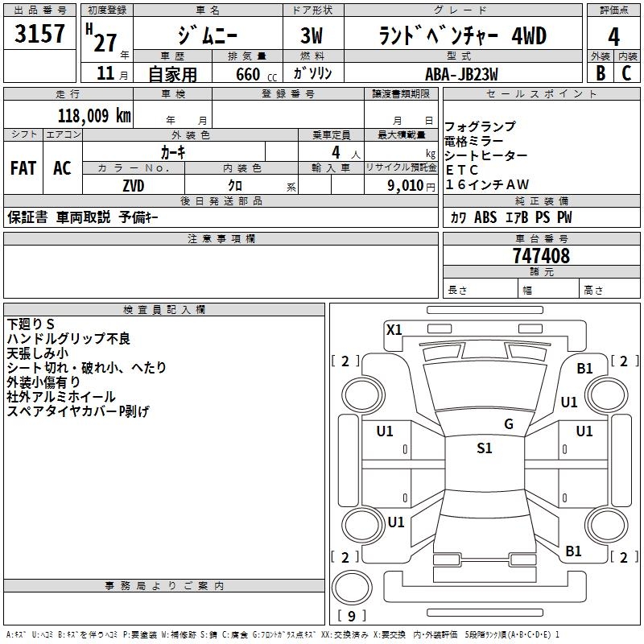Click the exterior grade B cell

point(600,73)
